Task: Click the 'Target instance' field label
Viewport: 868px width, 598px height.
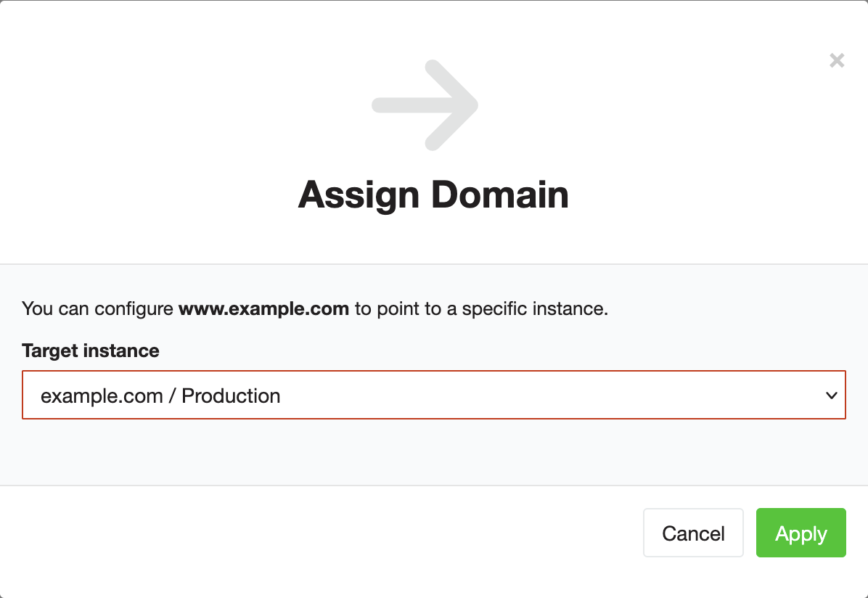Action: [91, 351]
